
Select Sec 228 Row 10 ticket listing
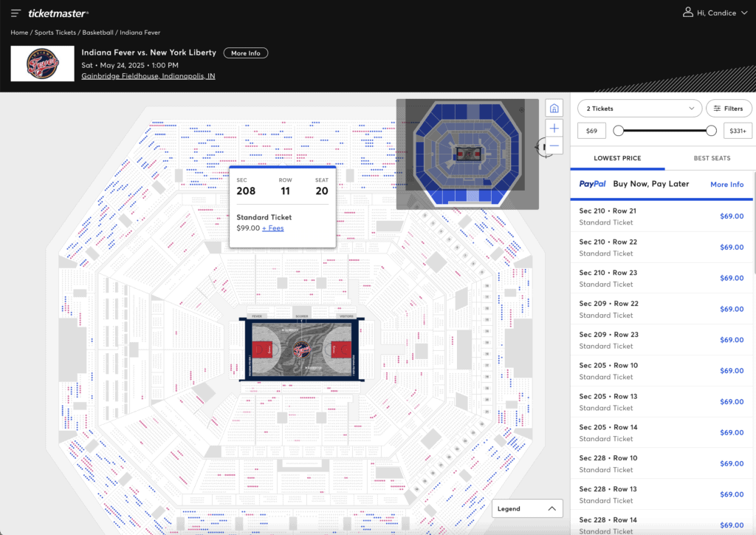661,463
